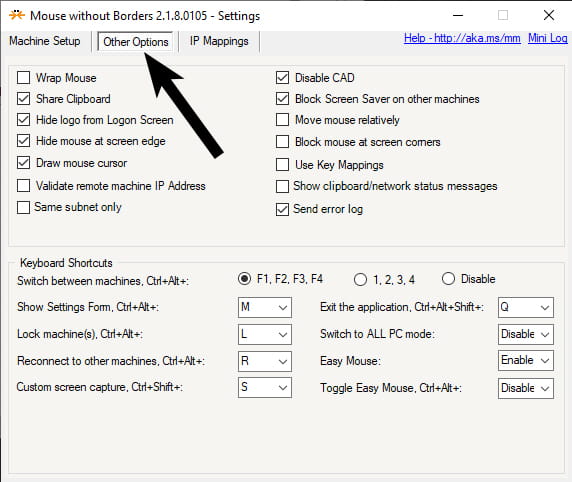
Task: Expand the Toggle Easy Mouse dropdown
Action: 526,388
